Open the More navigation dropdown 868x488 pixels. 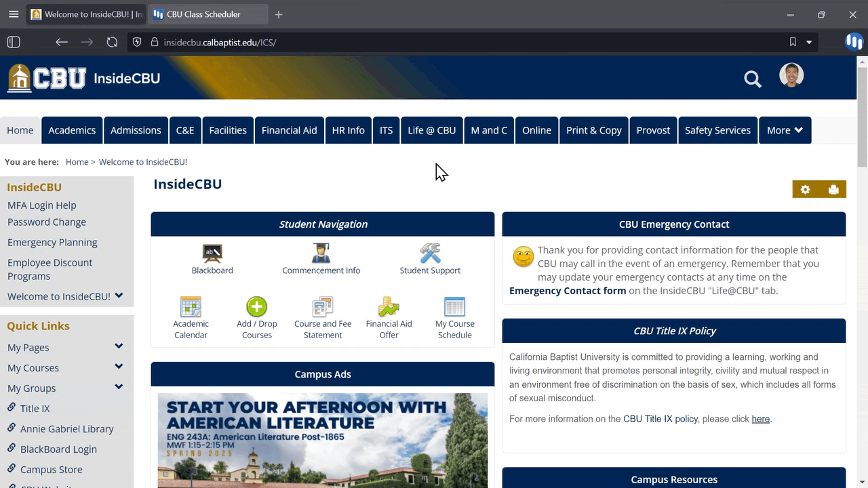(x=785, y=130)
